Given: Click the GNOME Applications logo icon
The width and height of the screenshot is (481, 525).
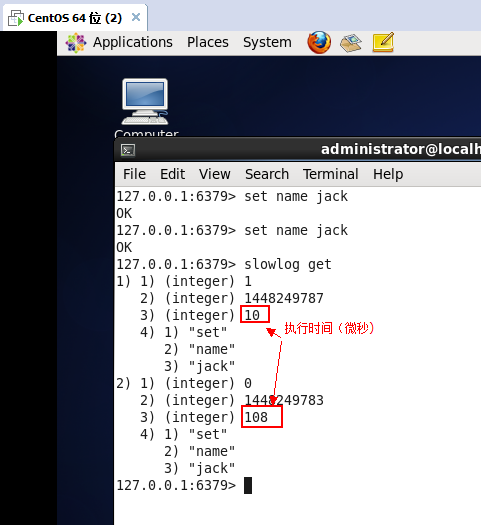Looking at the screenshot, I should pos(76,43).
